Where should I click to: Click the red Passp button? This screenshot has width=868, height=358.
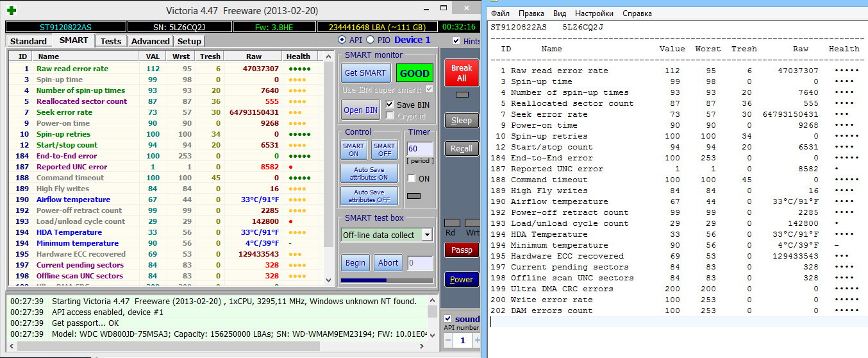coord(461,250)
